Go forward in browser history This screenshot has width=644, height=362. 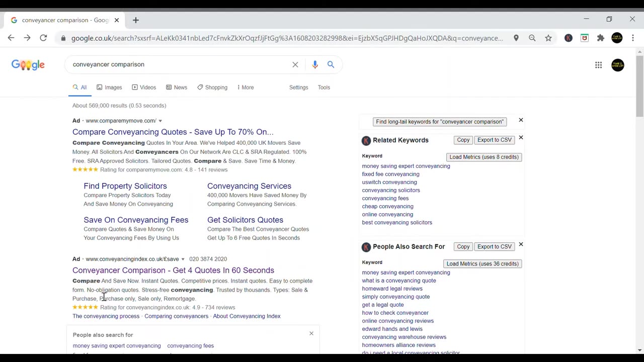point(27,38)
